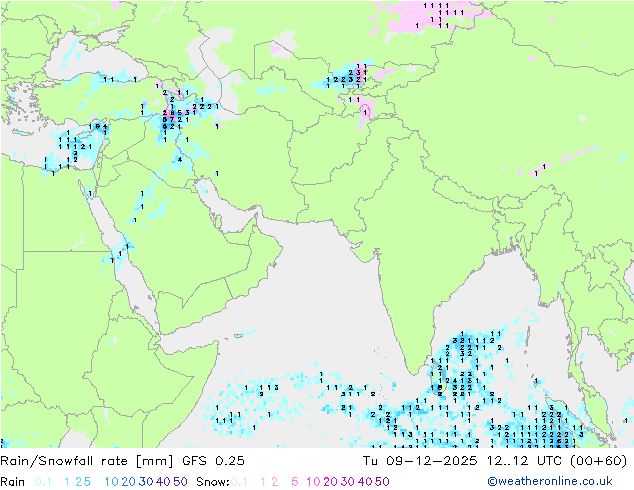Click the 'Snow:' legend label
634x490 pixels.
213,482
